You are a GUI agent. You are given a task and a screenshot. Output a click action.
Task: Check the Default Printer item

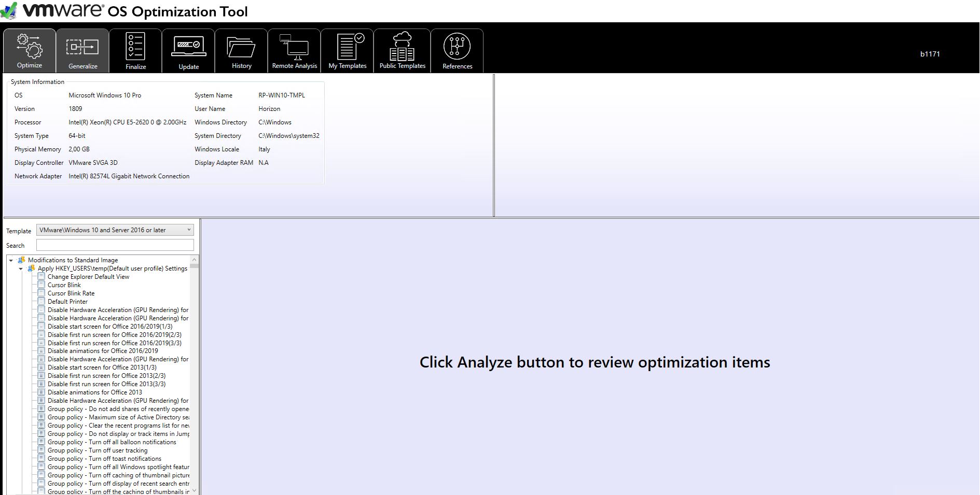coord(42,301)
